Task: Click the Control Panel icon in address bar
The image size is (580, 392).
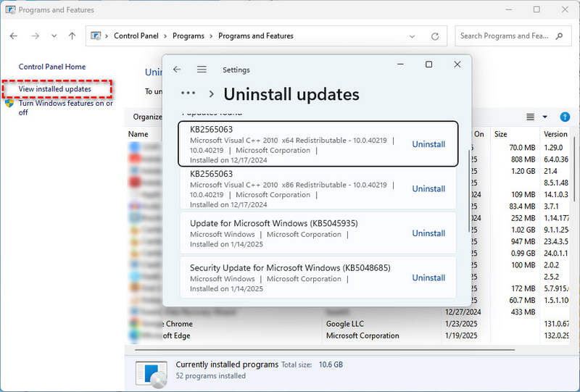Action: coord(96,36)
